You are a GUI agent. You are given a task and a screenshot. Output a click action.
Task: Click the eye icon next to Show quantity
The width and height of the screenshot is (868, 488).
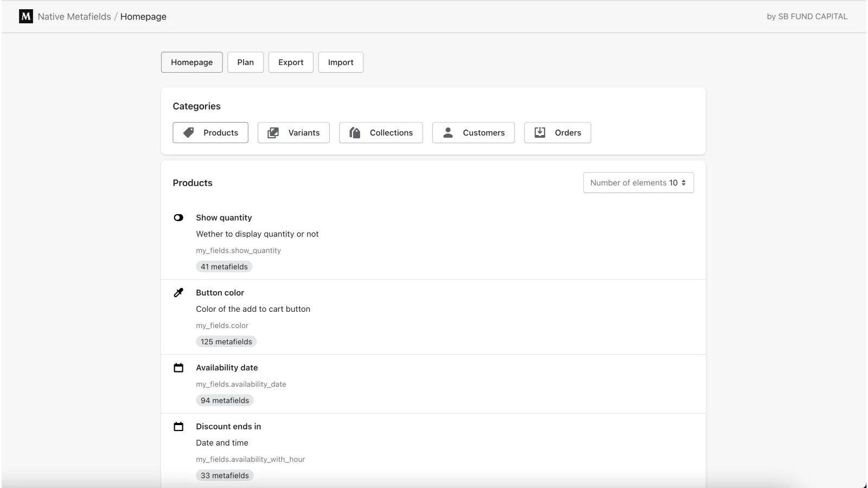point(178,217)
